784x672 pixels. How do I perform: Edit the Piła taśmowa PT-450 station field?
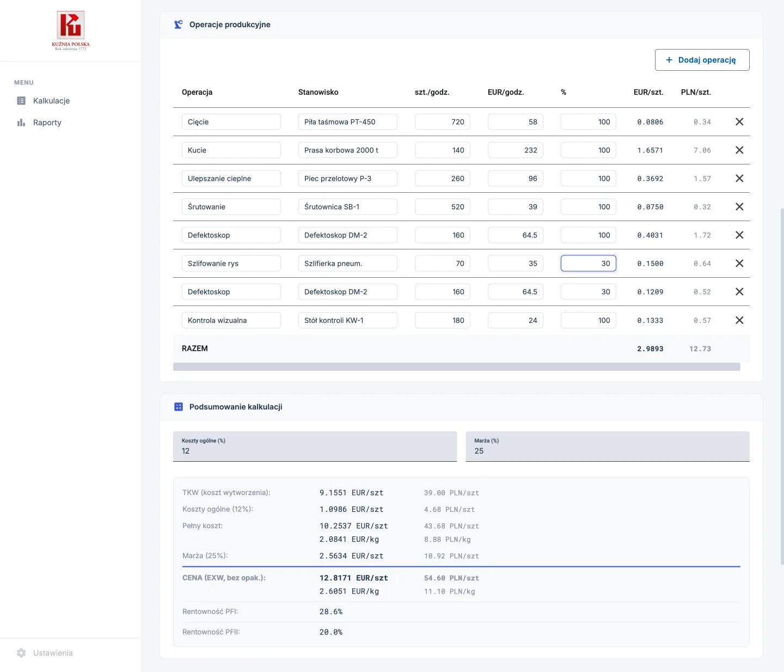pyautogui.click(x=348, y=122)
